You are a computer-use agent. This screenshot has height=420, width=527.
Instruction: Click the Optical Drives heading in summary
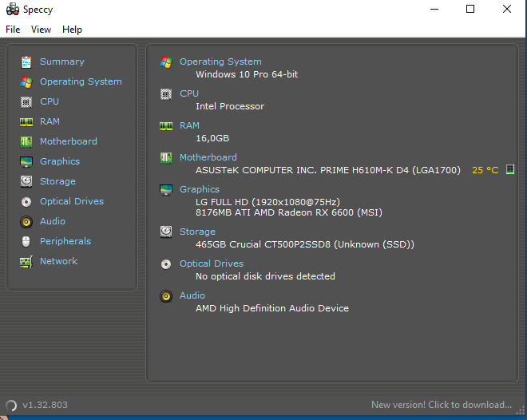[211, 263]
